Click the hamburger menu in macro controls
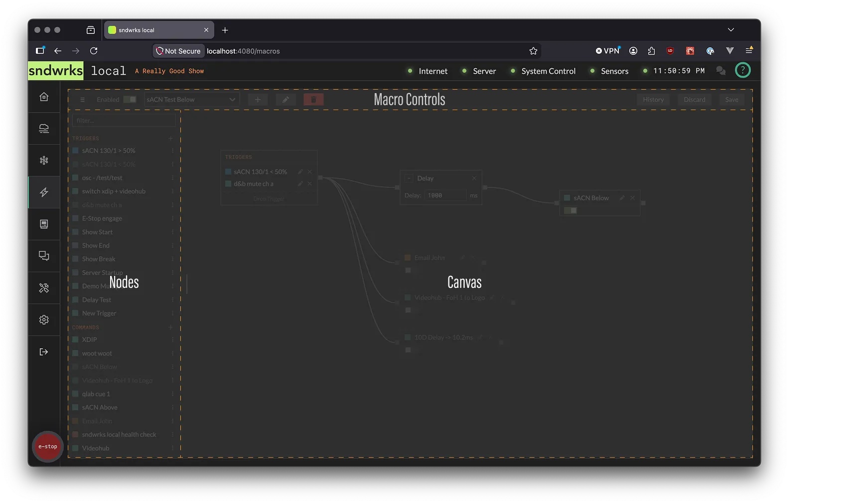Screen dimensions: 864x504 [83, 100]
